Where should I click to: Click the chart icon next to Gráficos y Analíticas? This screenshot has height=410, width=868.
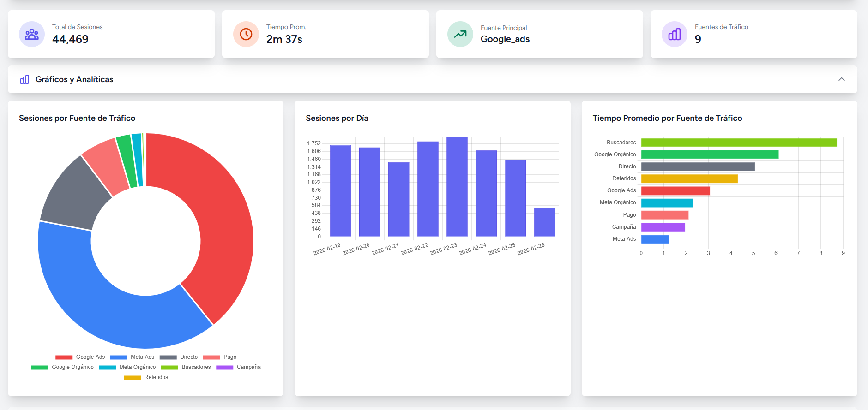[24, 79]
